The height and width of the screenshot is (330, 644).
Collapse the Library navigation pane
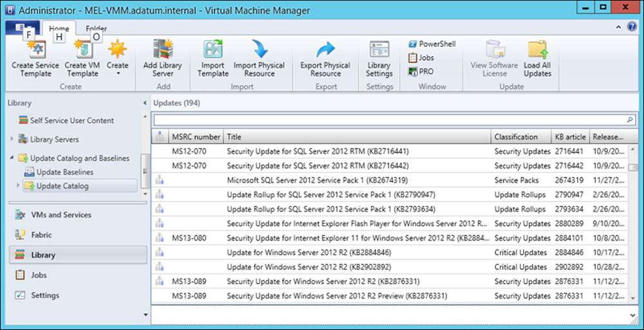tap(145, 103)
